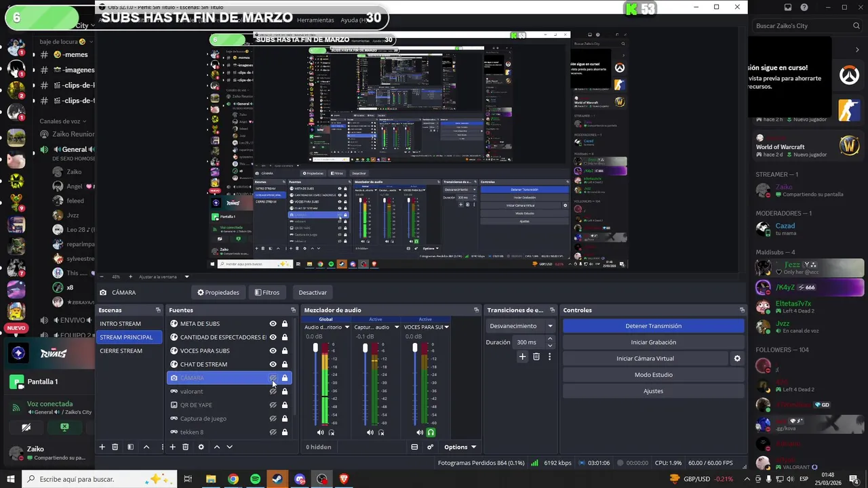Mute the Audio del escritorio speaker icon
Image resolution: width=868 pixels, height=488 pixels.
[x=320, y=432]
